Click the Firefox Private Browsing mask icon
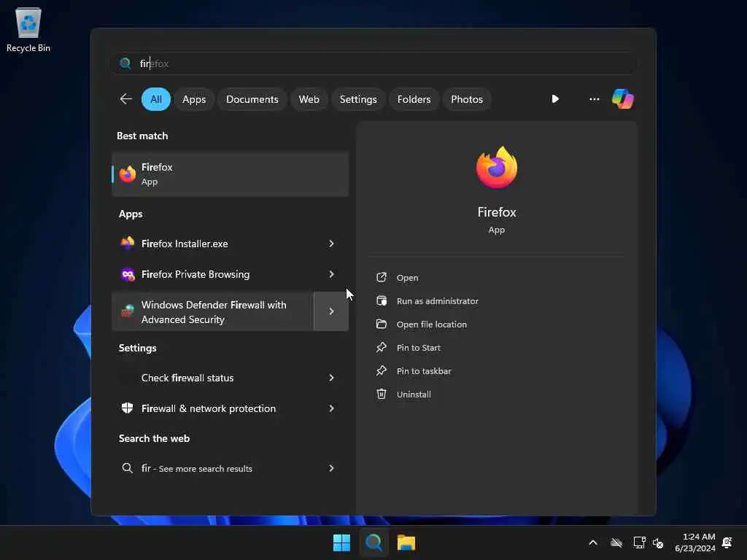Viewport: 747px width, 560px height. pos(127,274)
